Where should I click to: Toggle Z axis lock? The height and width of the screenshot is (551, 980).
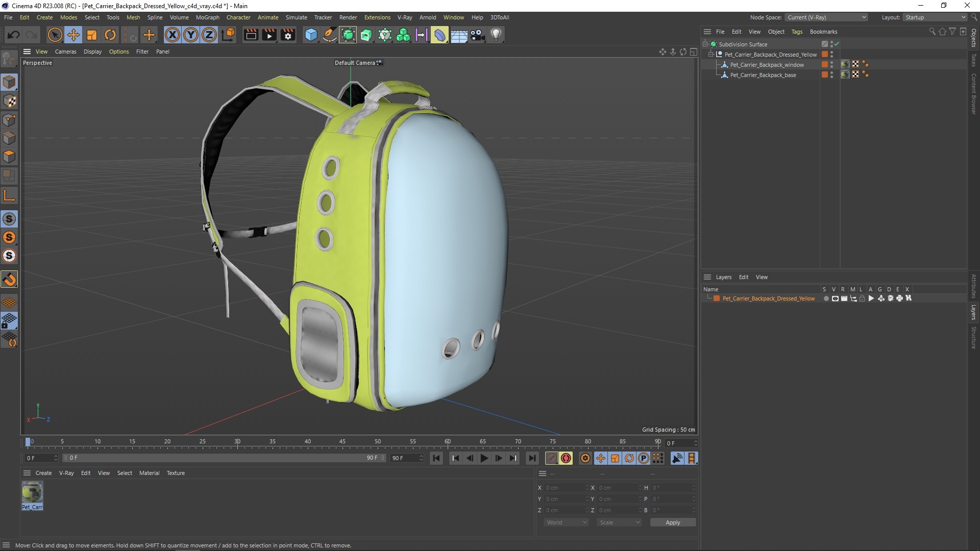point(209,35)
